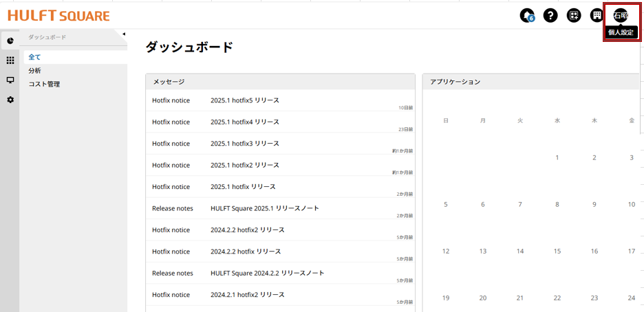This screenshot has height=312, width=644.
Task: Collapse the side panel with triangle arrow
Action: coord(124,34)
